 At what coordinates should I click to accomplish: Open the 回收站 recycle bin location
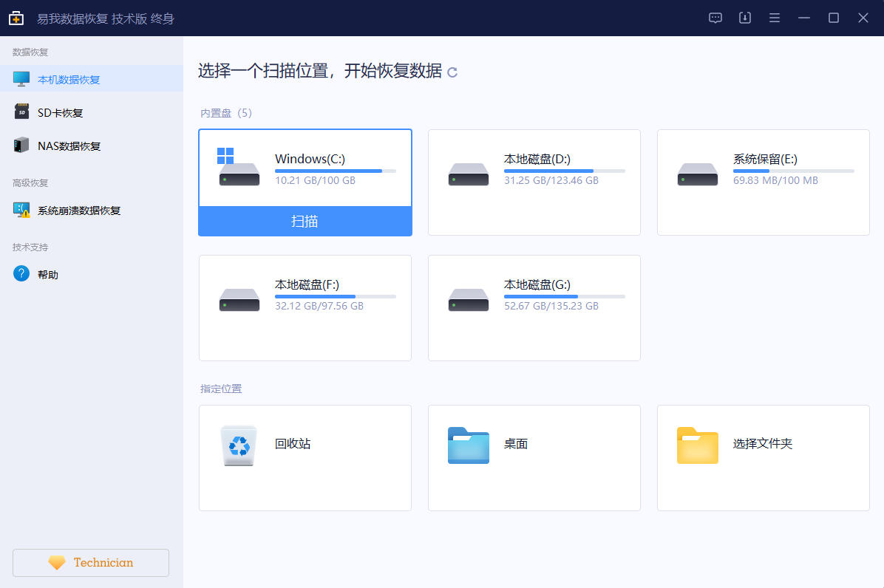305,457
